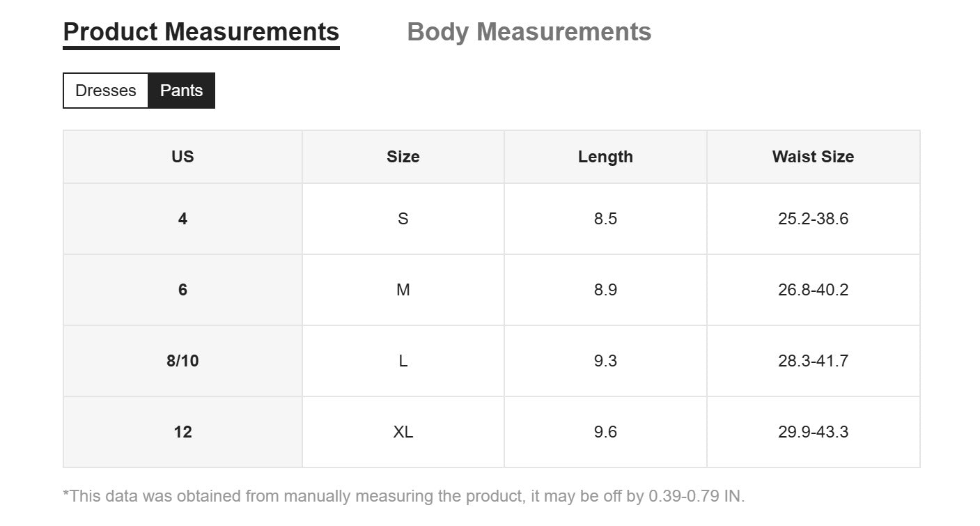Click the Length column header

[605, 157]
